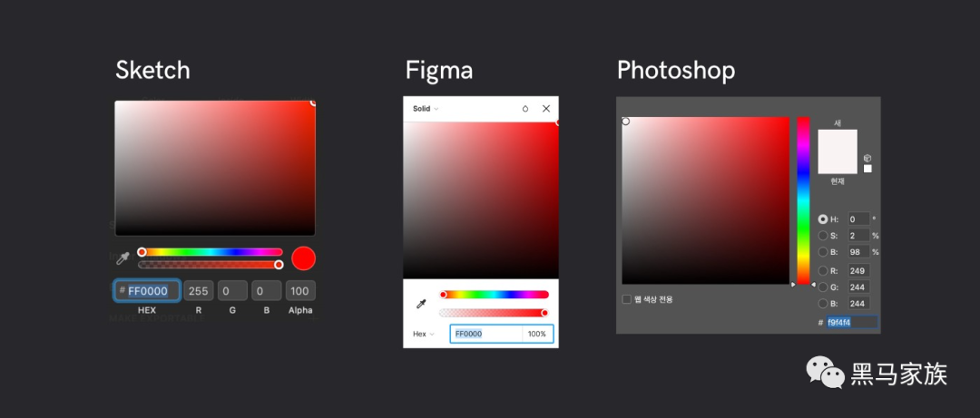Click the WeChat logo icon

825,373
